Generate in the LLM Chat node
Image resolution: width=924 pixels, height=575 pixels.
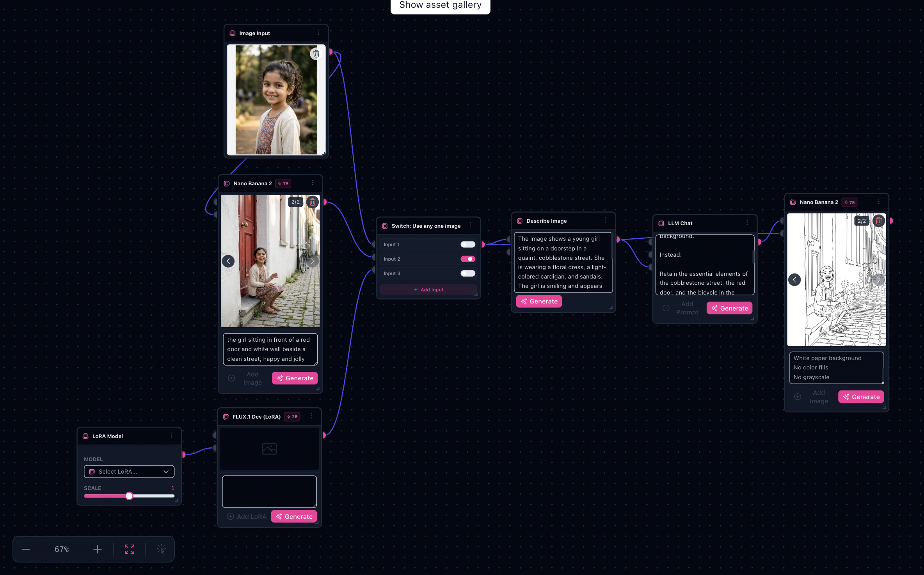pyautogui.click(x=729, y=308)
